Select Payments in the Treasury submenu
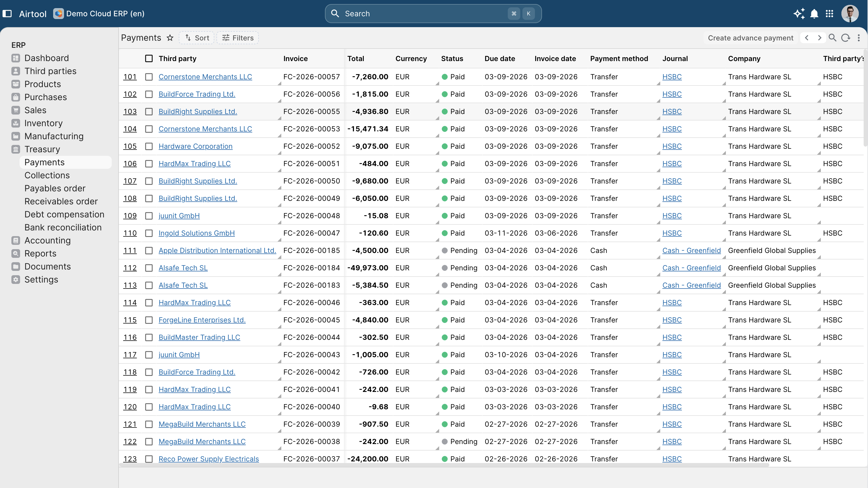 point(65,162)
